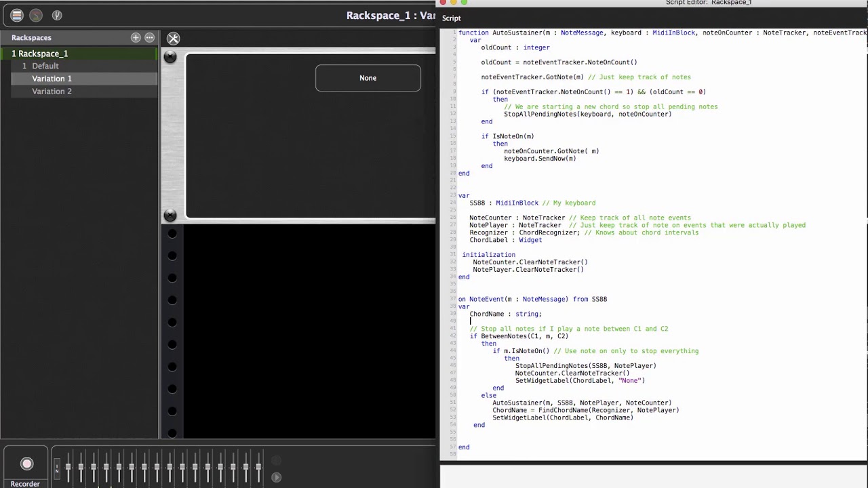Image resolution: width=868 pixels, height=488 pixels.
Task: Click the None chord label widget
Action: click(x=368, y=78)
